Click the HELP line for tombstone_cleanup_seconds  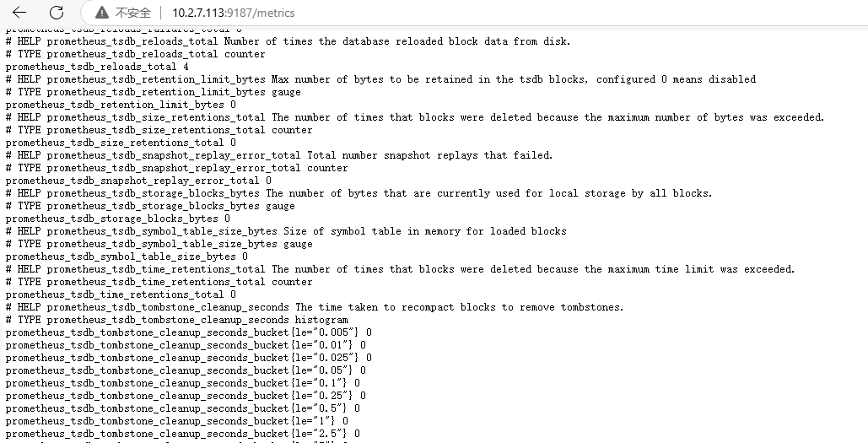[x=315, y=307]
